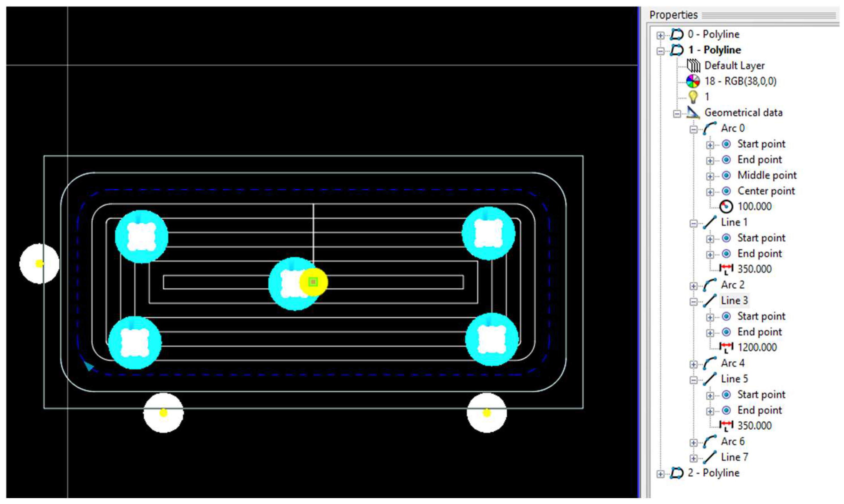This screenshot has width=844, height=504.
Task: Collapse the Geometrical data section
Action: (x=677, y=114)
